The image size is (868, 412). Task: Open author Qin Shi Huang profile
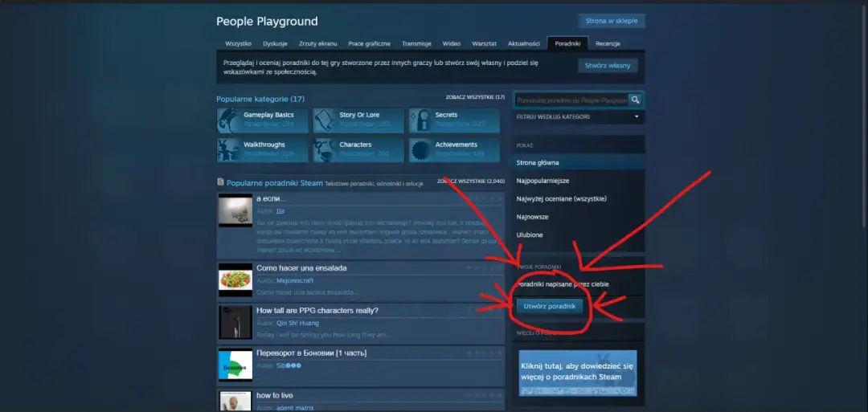(297, 323)
